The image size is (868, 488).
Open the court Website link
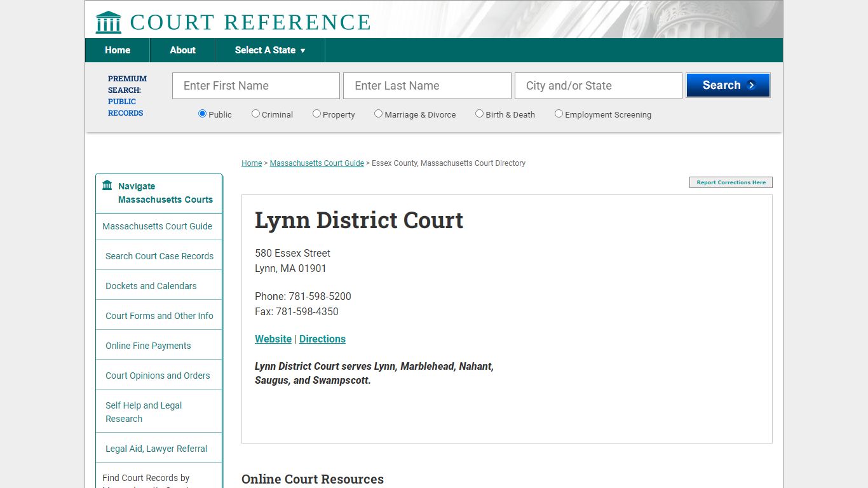273,339
